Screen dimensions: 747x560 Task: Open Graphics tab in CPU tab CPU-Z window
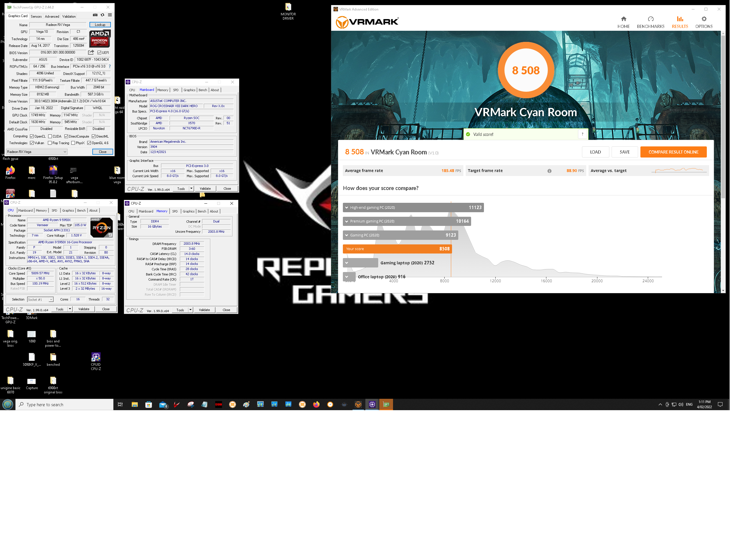[x=68, y=210]
